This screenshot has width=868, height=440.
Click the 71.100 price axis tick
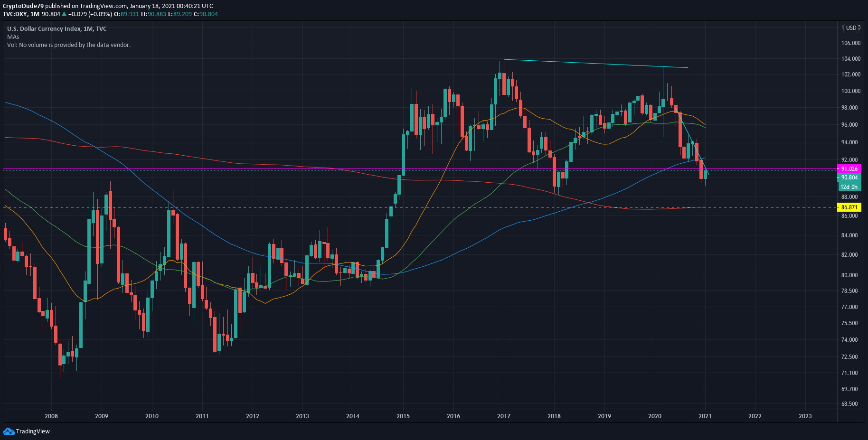pos(849,373)
